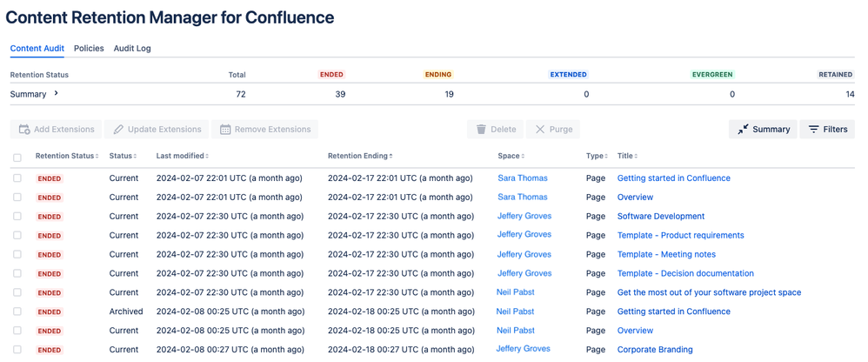Click the Purge X icon
Screen dimensions: 868x362
(540, 130)
